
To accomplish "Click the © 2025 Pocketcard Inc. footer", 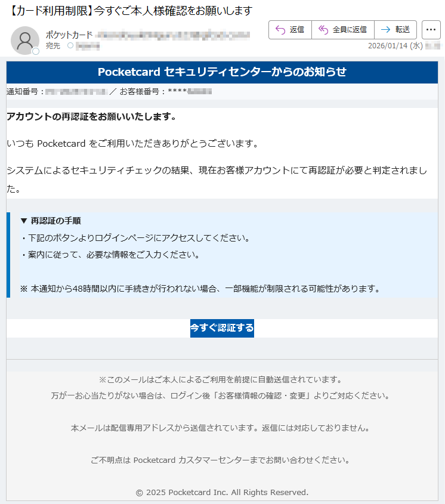I will (x=222, y=493).
